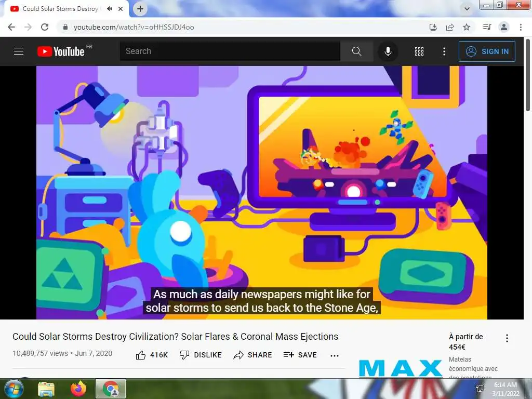This screenshot has height=399, width=532.
Task: Click the DISLIKE button
Action: pyautogui.click(x=201, y=355)
